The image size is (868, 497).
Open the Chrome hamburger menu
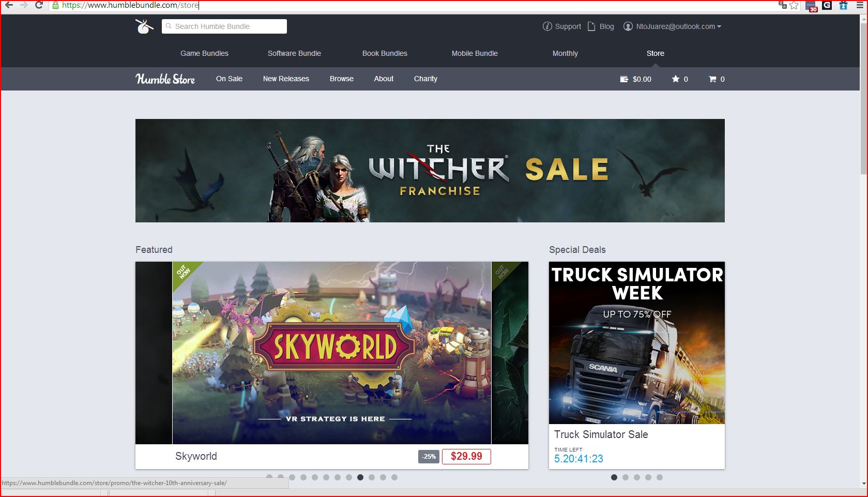coord(860,5)
